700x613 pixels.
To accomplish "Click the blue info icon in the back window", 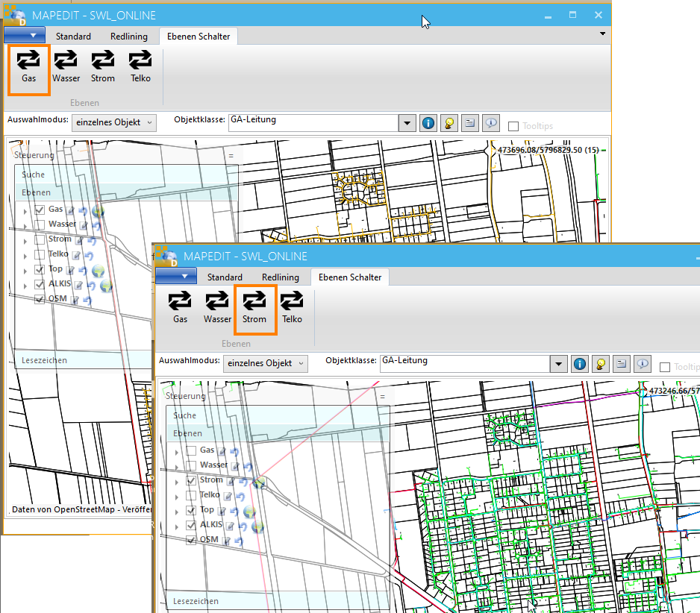I will click(x=428, y=123).
